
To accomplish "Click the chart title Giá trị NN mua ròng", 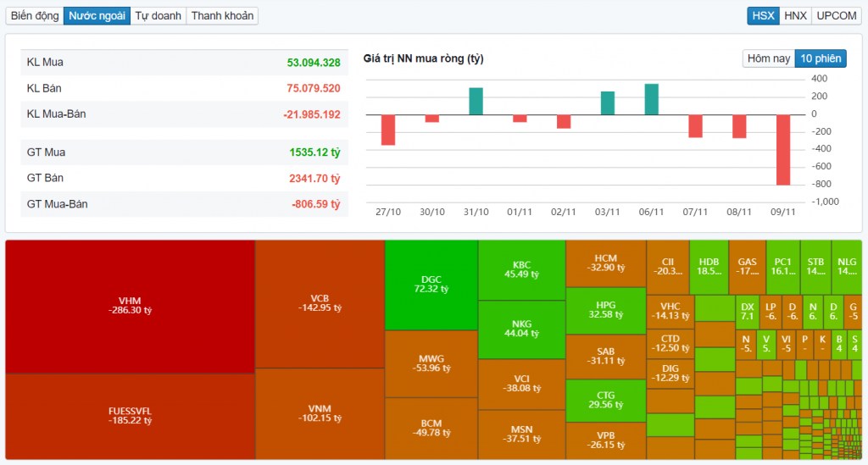I will point(424,58).
